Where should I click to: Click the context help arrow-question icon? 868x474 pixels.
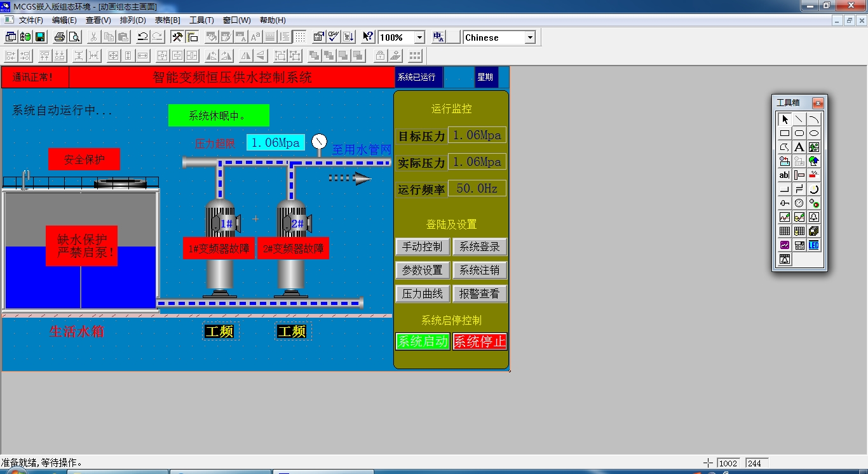(368, 37)
